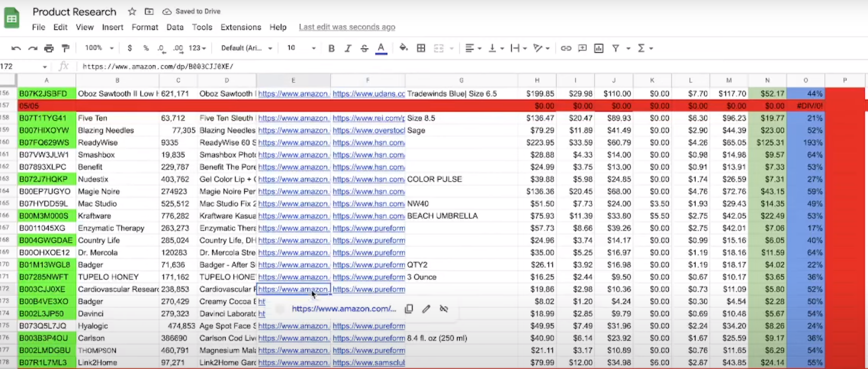This screenshot has height=369, width=868.
Task: Select the #DIV/0! error cell
Action: (805, 106)
